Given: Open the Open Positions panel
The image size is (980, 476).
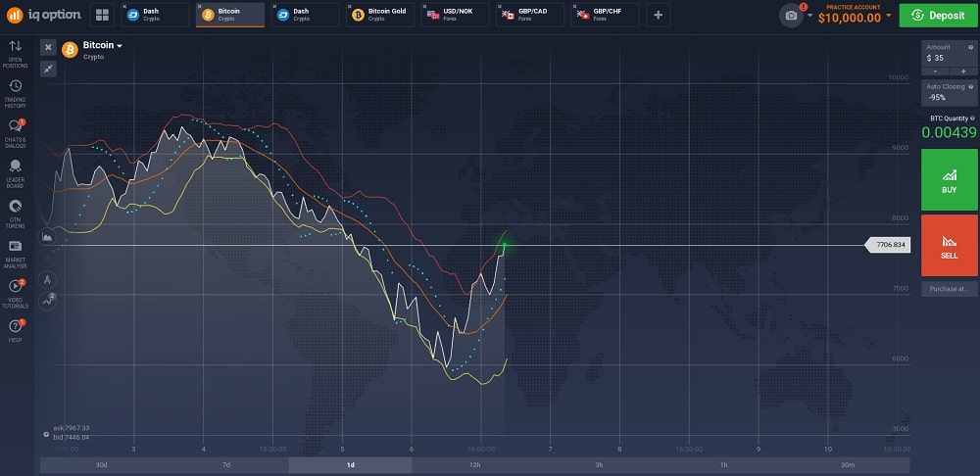Looking at the screenshot, I should click(16, 51).
